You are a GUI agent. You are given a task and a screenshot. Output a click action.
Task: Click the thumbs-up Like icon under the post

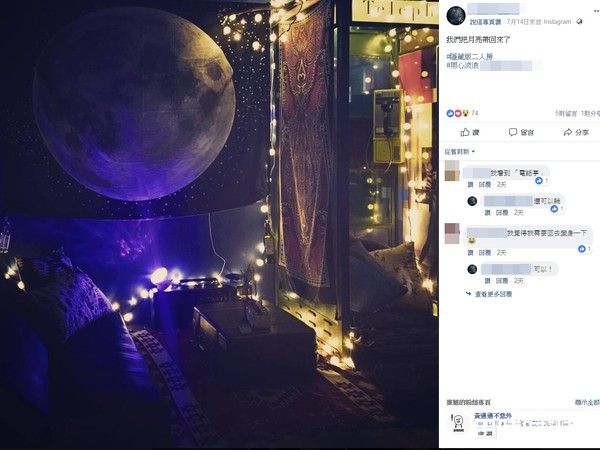point(465,132)
